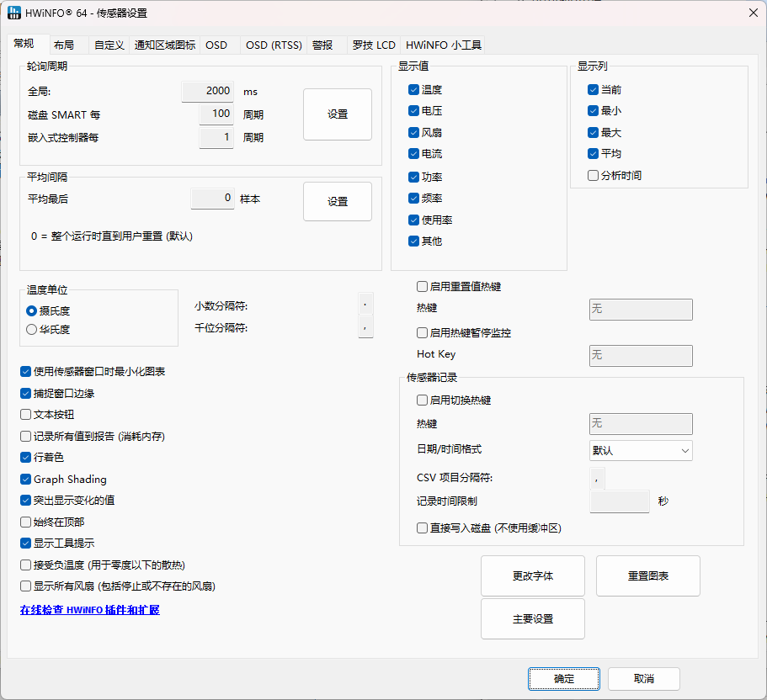Click the 设置 button for 轮询周期
Image resolution: width=767 pixels, height=700 pixels.
tap(337, 114)
